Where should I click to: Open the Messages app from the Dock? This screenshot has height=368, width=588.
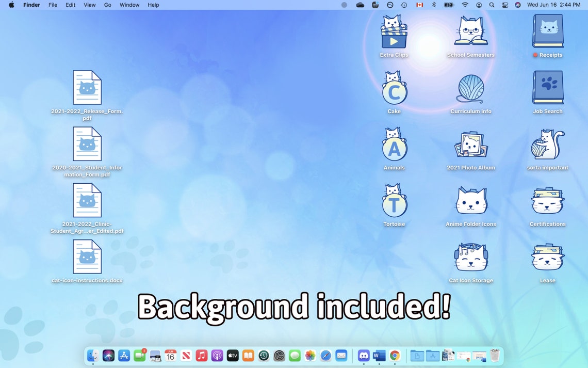pyautogui.click(x=294, y=356)
